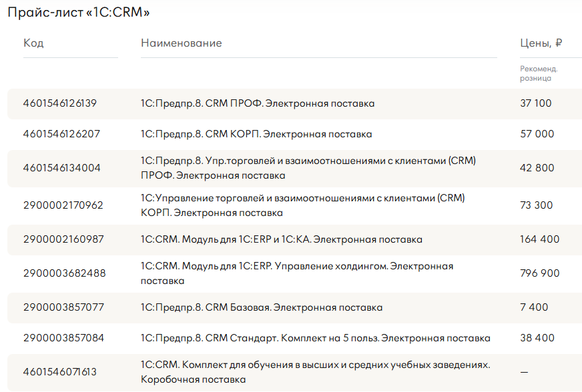Viewport: 582px width, 392px height.
Task: Open the Управление холдингом module item
Action: coord(296,273)
